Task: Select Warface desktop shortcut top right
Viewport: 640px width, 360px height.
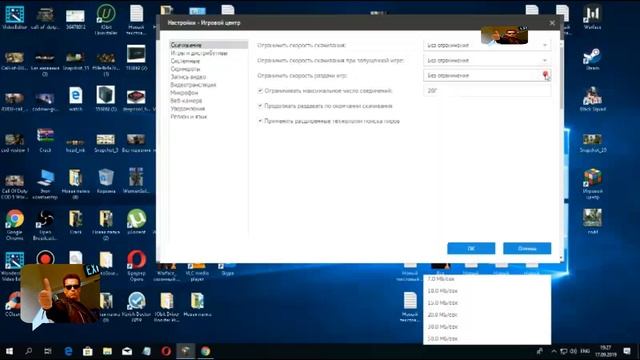Action: point(592,18)
